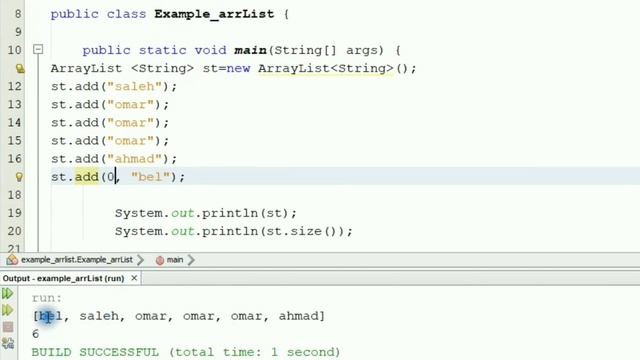This screenshot has height=360, width=640.
Task: Click the "omar" string on line 15
Action: (131, 140)
